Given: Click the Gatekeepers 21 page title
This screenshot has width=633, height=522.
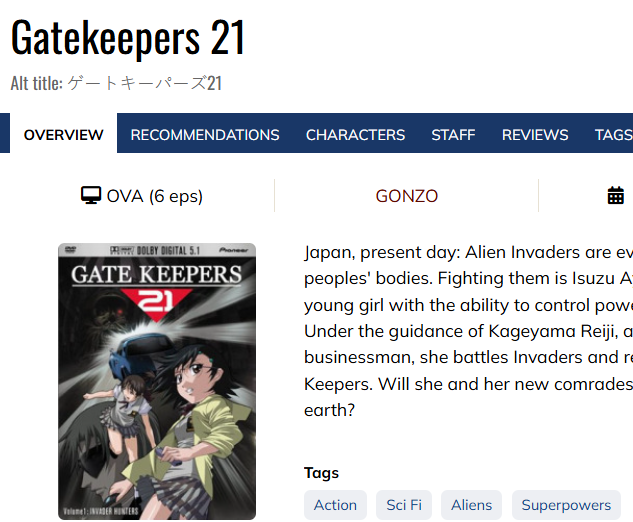Looking at the screenshot, I should pos(128,38).
